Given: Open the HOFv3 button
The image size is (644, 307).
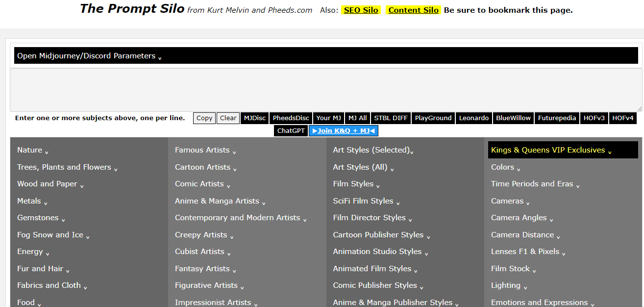Looking at the screenshot, I should (594, 118).
